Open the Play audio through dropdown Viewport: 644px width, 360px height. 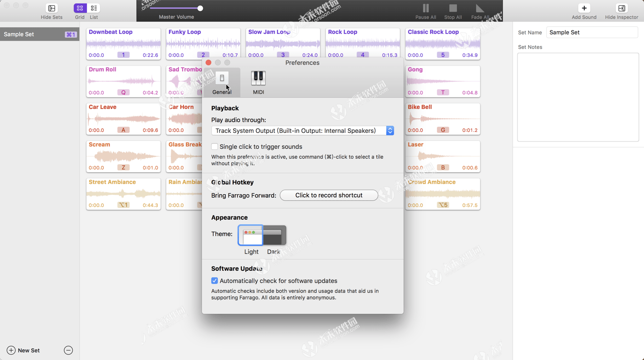pos(302,130)
